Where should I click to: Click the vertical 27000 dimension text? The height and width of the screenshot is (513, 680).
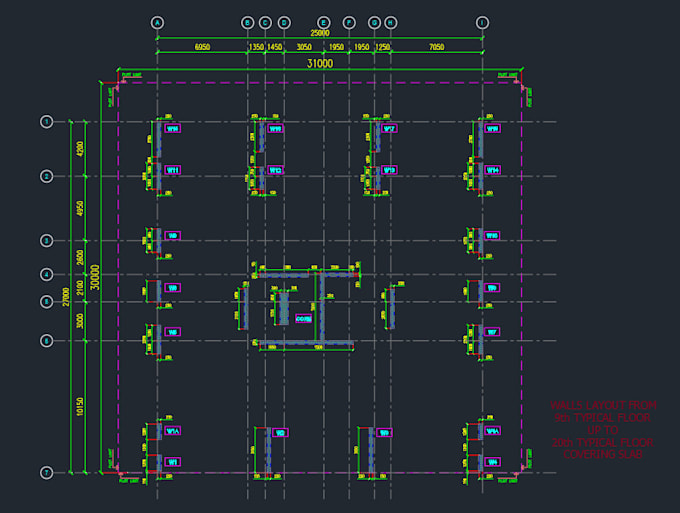65,297
